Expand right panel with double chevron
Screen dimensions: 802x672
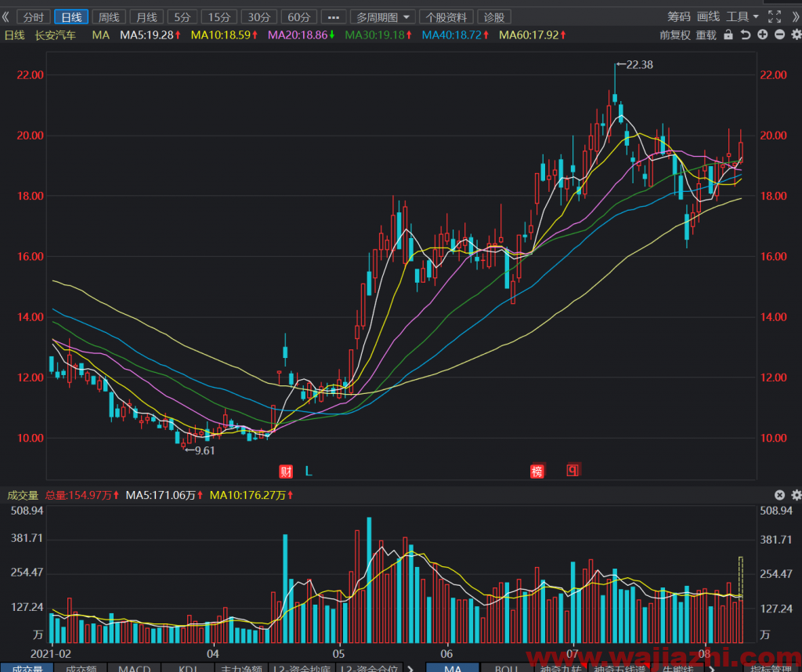click(796, 17)
